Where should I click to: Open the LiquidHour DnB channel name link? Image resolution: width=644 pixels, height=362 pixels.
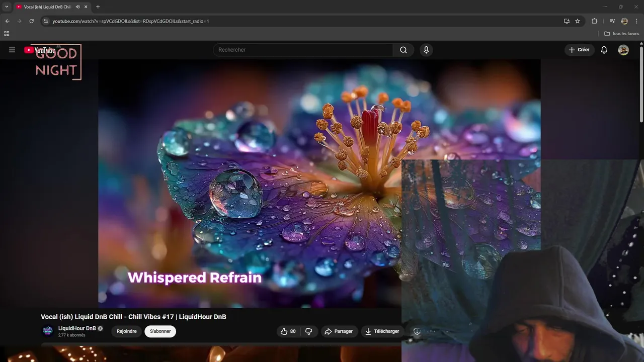77,328
